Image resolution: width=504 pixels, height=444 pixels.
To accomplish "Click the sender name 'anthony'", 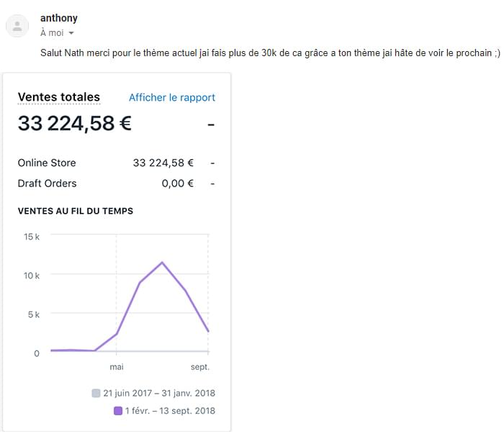I will click(x=59, y=18).
